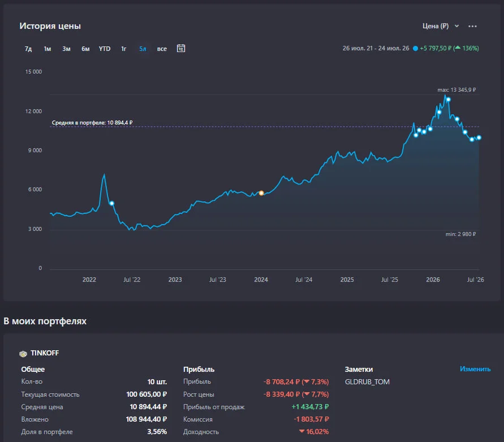The width and height of the screenshot is (504, 442).
Task: Select the 3м time range
Action: tap(66, 49)
